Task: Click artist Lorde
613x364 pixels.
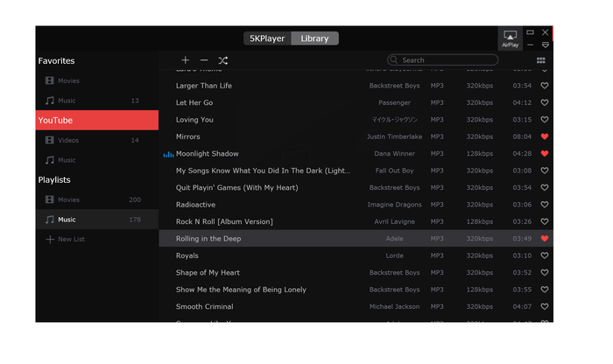Action: pyautogui.click(x=394, y=255)
